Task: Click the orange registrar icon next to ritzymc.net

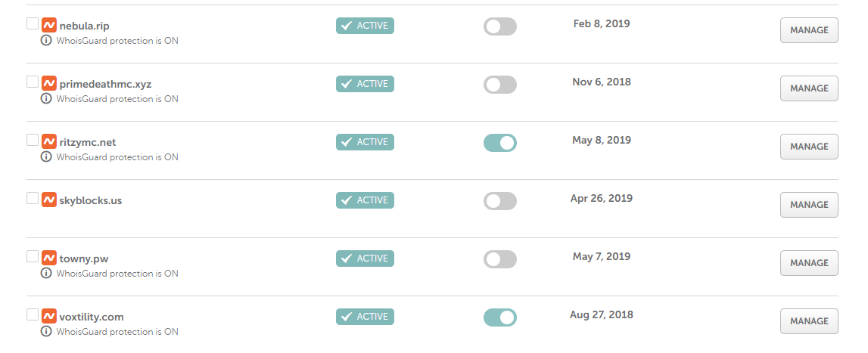Action: [49, 142]
